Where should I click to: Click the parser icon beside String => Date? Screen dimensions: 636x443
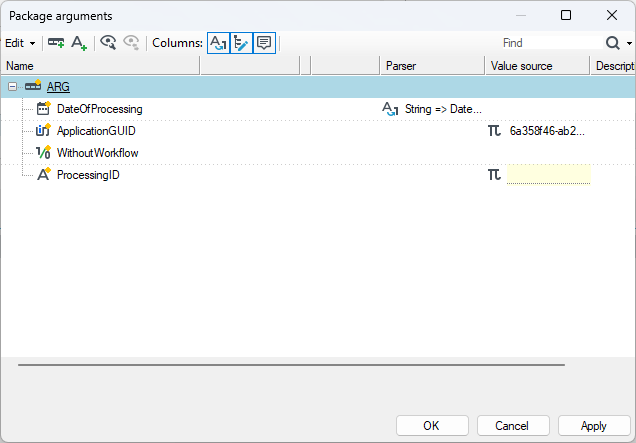(x=390, y=109)
